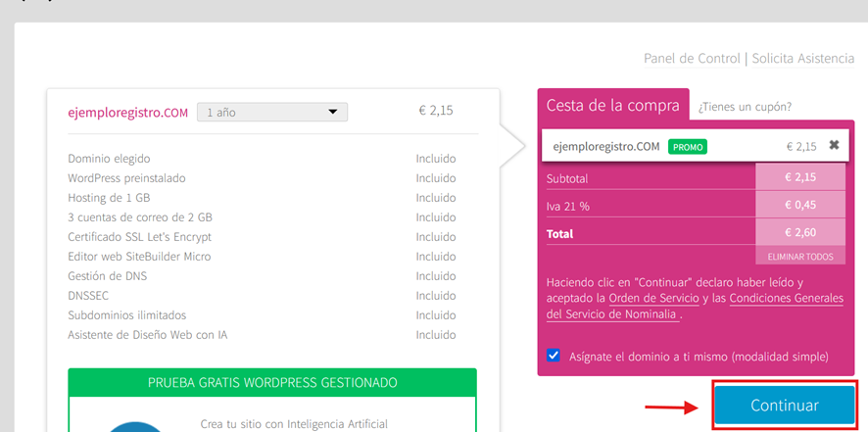The width and height of the screenshot is (868, 432).
Task: Select the 'Certificado SSL Let's Encrypt' feature row
Action: pos(139,237)
